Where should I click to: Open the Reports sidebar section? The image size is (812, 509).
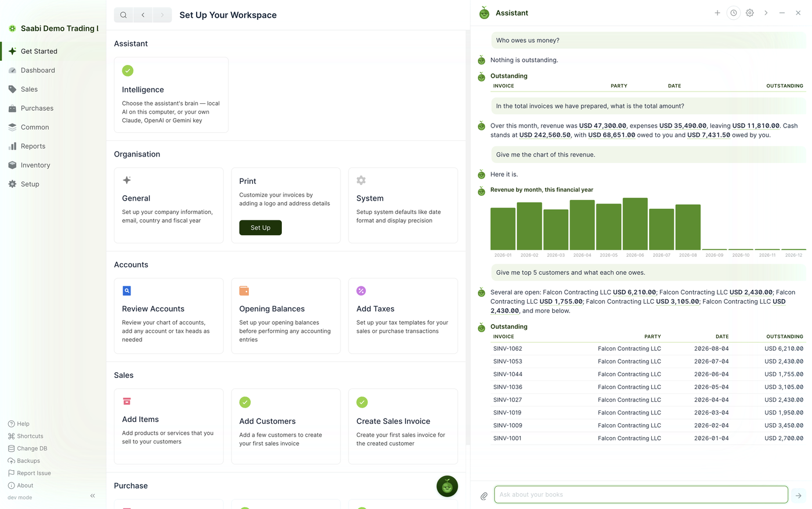pos(53,146)
